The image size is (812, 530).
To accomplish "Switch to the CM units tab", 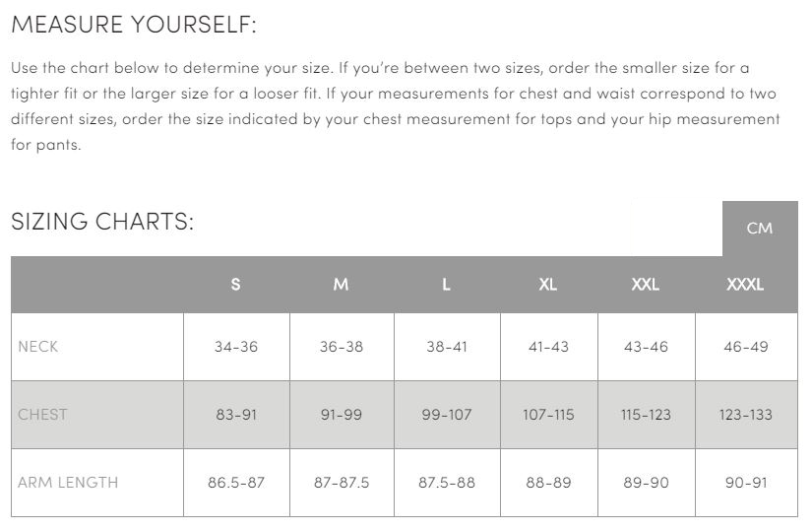I will coord(759,229).
